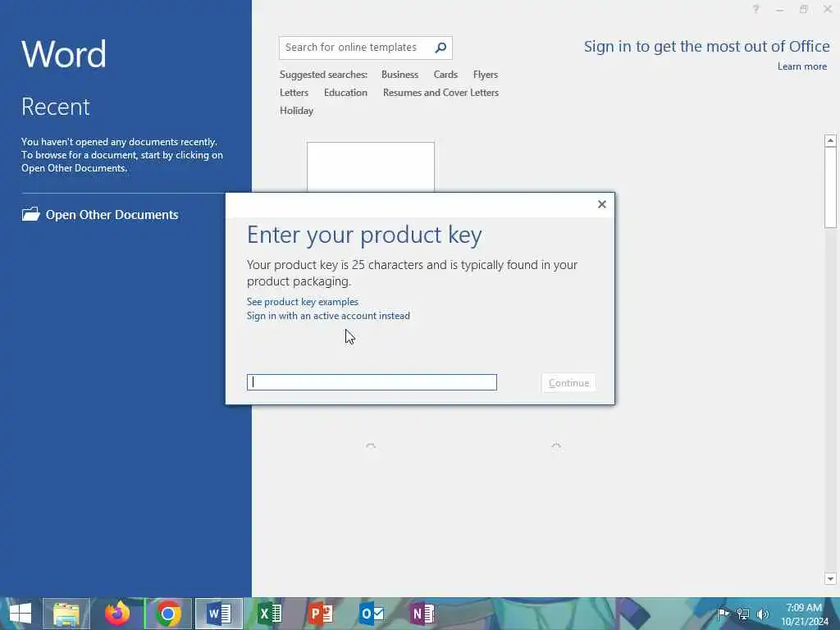This screenshot has width=840, height=630.
Task: Click the search magnifier icon for templates
Action: coord(441,48)
